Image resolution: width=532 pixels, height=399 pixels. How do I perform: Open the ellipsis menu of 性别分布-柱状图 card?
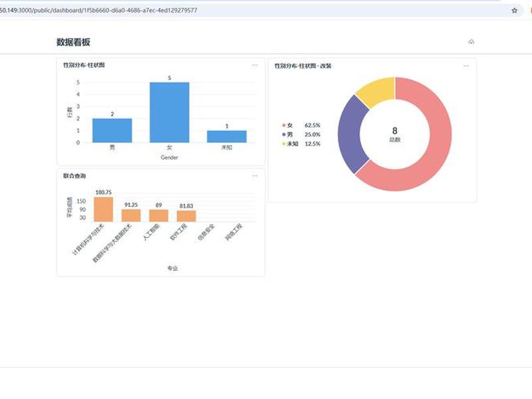tap(255, 65)
